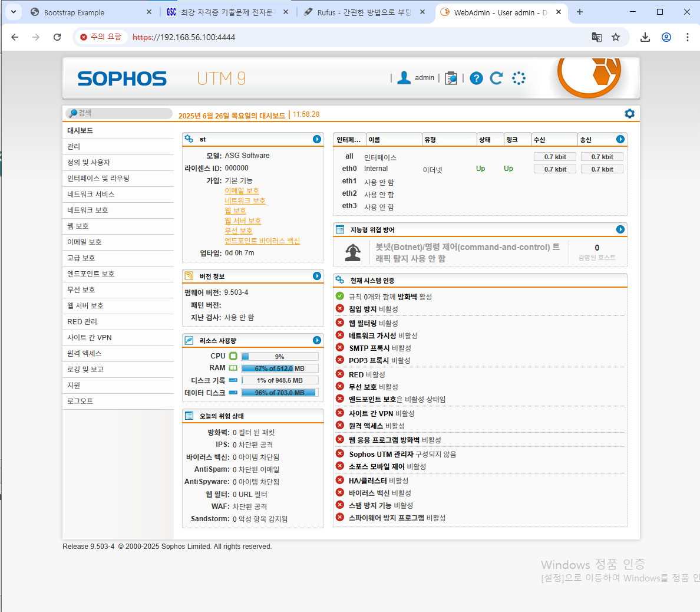Image resolution: width=700 pixels, height=612 pixels.
Task: Click the CPU 9% usage bar
Action: tap(280, 357)
